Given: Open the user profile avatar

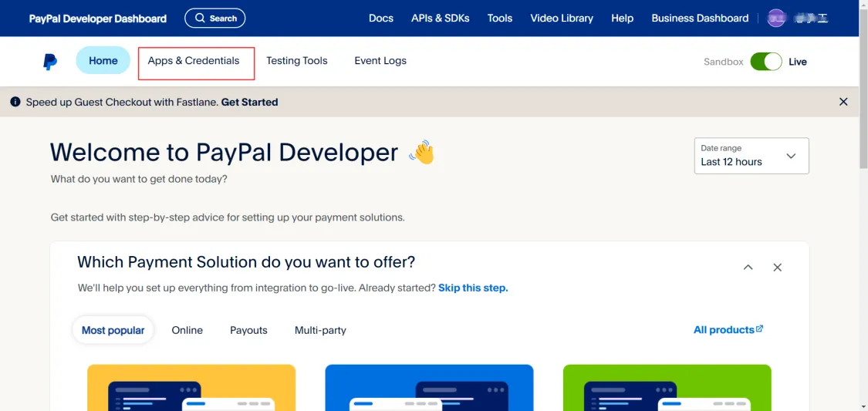Looking at the screenshot, I should pyautogui.click(x=776, y=19).
